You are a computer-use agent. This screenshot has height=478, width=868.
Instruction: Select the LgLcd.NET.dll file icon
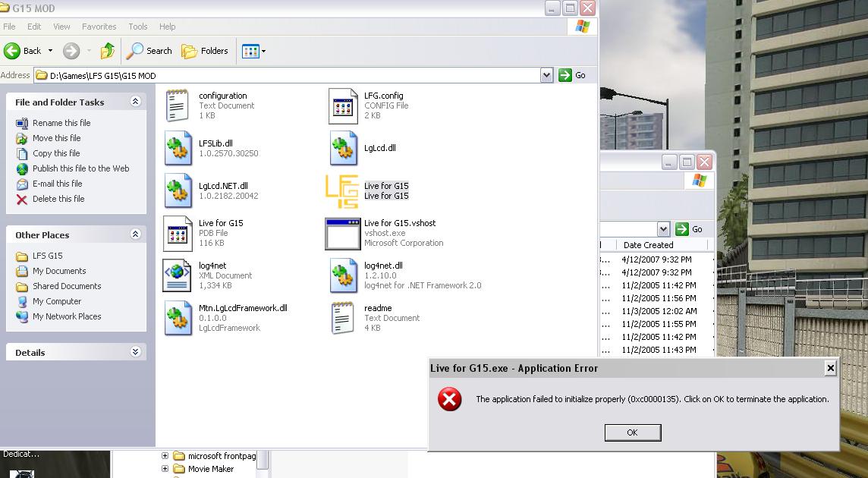[x=178, y=190]
